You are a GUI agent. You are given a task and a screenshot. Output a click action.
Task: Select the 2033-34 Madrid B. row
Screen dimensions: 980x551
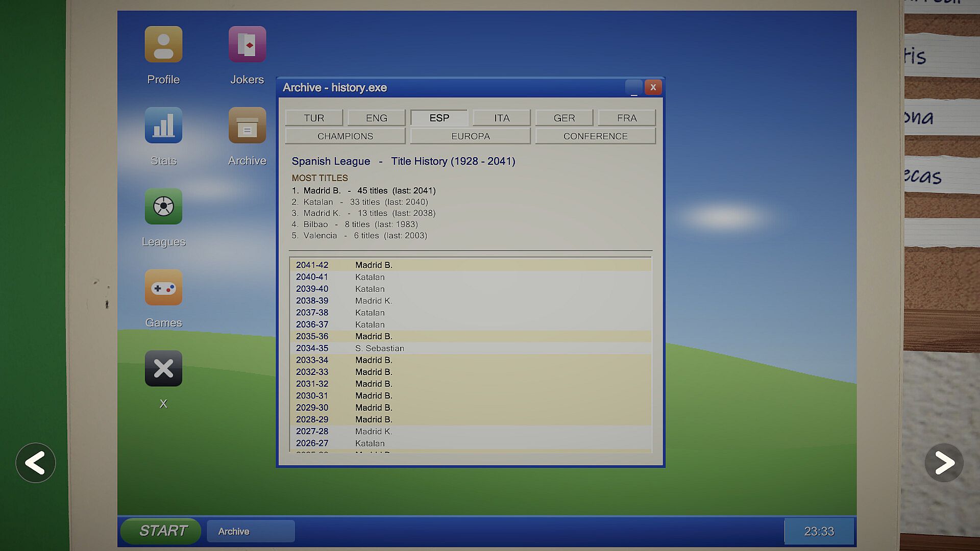click(471, 360)
